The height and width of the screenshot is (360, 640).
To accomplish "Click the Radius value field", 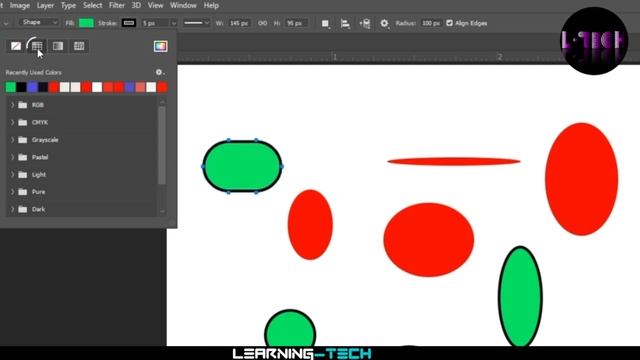I will point(431,23).
